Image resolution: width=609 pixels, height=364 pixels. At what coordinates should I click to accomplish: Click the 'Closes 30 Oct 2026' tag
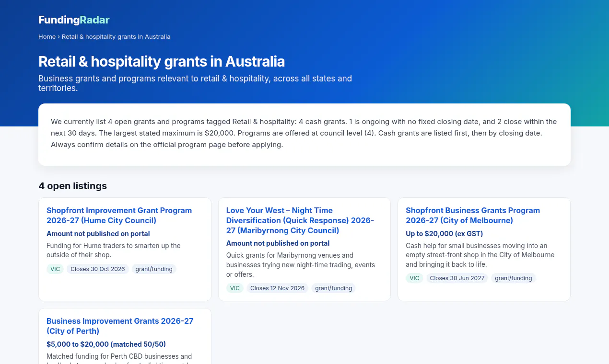98,269
